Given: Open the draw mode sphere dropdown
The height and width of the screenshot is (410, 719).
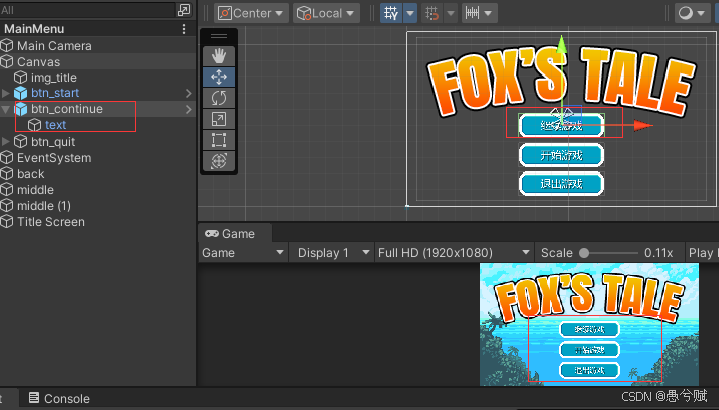Looking at the screenshot, I should (x=692, y=13).
